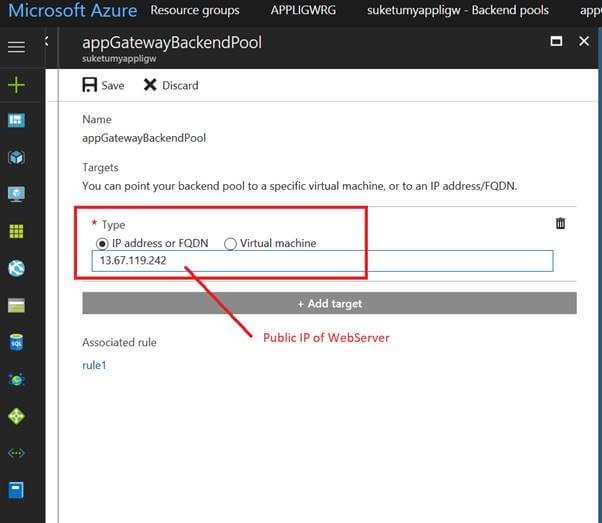Maximize the appGatewayBackendPool blade
The height and width of the screenshot is (523, 602).
click(x=556, y=41)
